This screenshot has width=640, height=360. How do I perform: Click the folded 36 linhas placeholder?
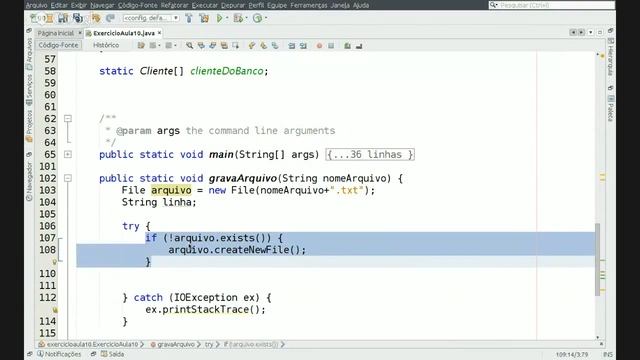[370, 155]
